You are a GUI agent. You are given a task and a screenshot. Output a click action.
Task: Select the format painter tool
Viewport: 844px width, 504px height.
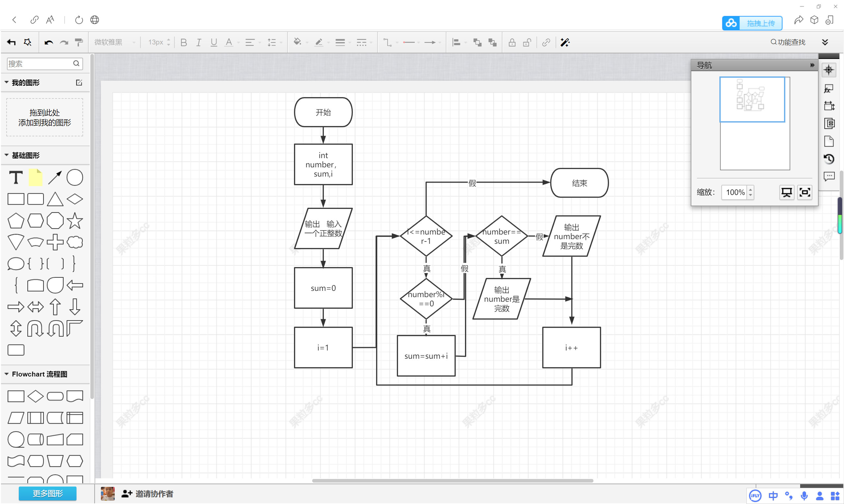click(78, 42)
